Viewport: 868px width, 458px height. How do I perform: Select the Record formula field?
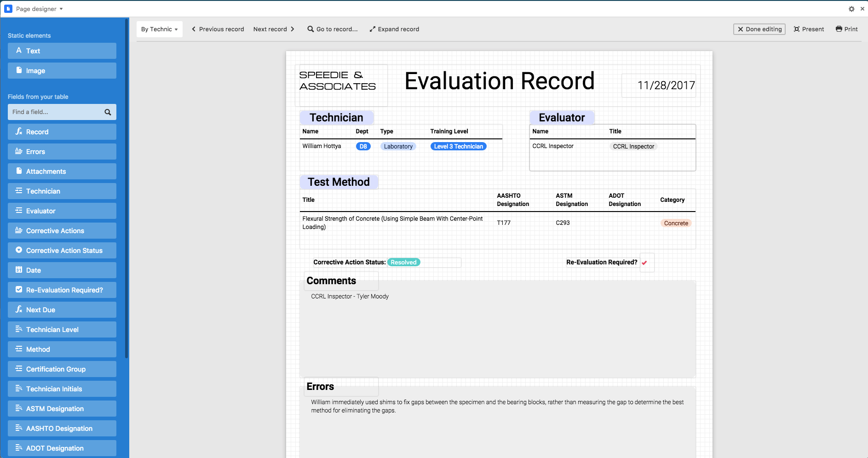pos(62,132)
